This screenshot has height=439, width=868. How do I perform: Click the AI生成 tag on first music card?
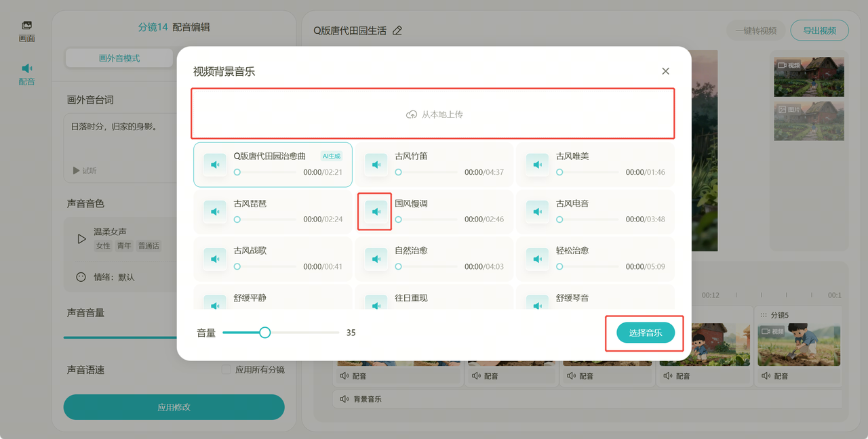(x=332, y=156)
